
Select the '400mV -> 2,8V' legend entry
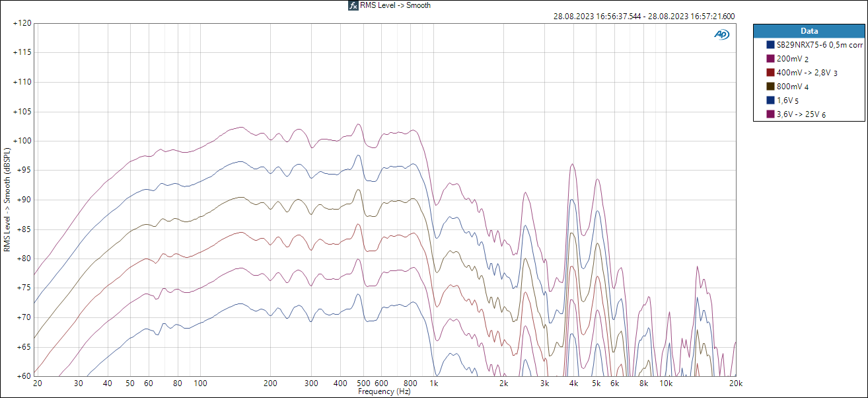(807, 73)
